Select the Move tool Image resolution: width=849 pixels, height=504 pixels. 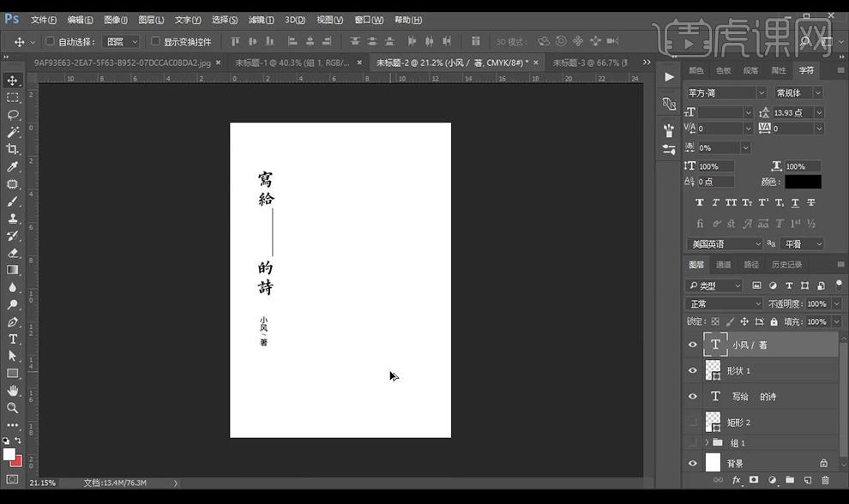pyautogui.click(x=13, y=81)
